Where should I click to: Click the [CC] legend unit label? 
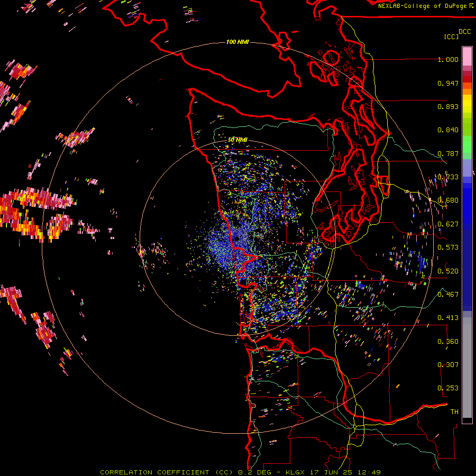pos(451,36)
